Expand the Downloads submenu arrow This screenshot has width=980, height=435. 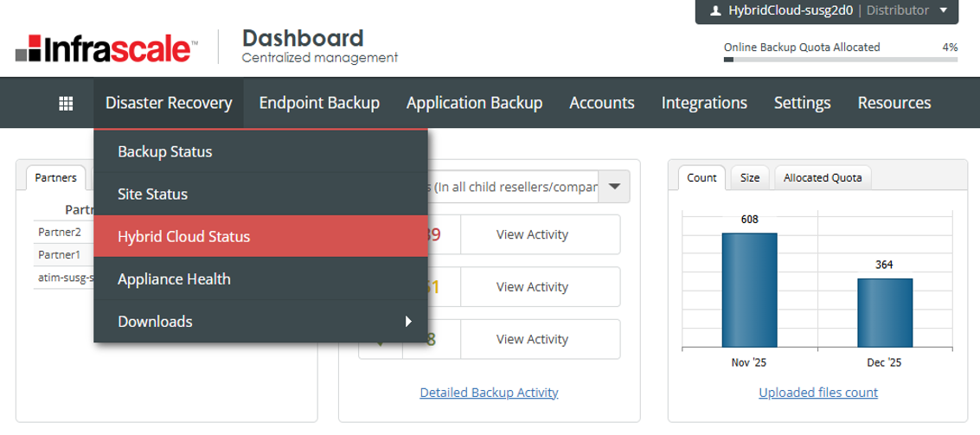(x=408, y=322)
